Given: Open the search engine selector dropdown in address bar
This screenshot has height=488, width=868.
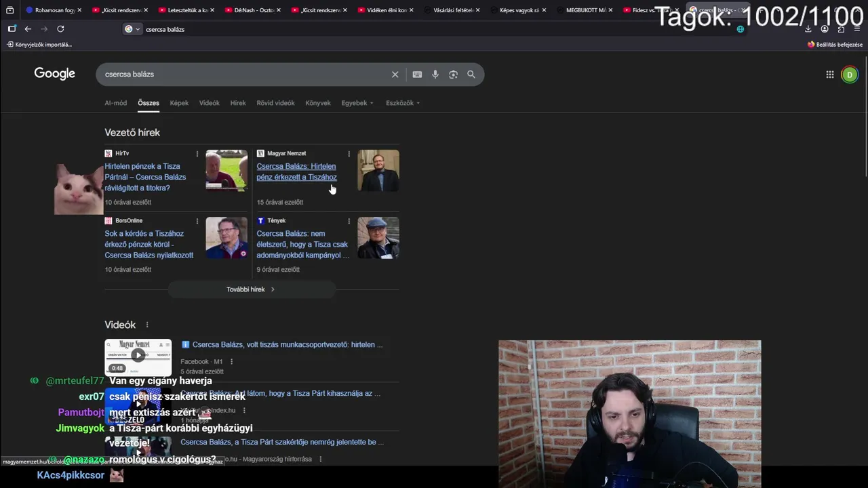Looking at the screenshot, I should point(132,29).
